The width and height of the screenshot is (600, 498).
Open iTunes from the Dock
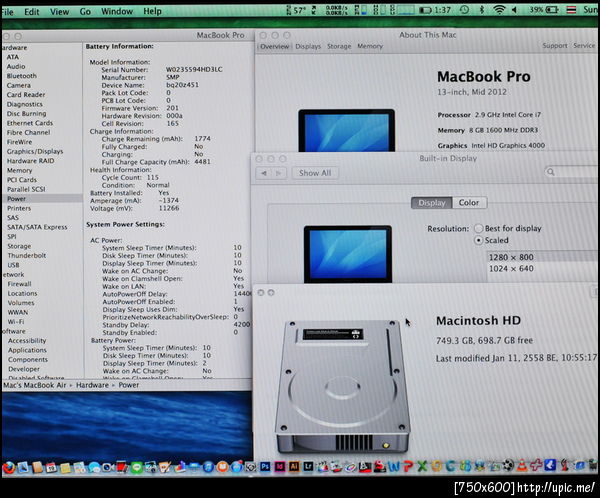(x=208, y=467)
